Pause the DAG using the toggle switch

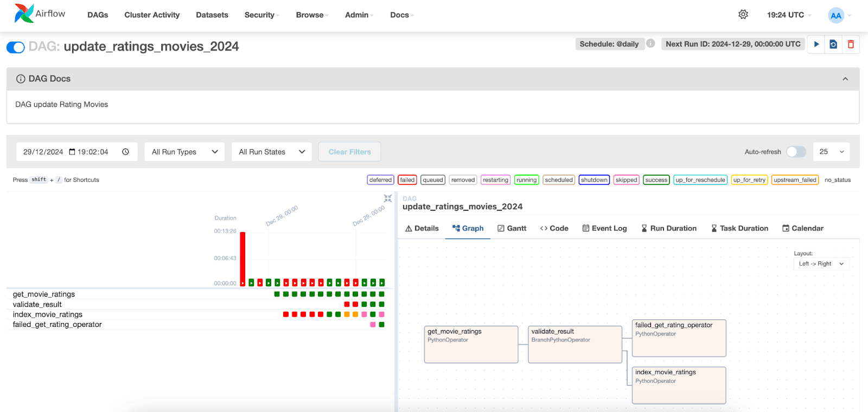point(16,47)
